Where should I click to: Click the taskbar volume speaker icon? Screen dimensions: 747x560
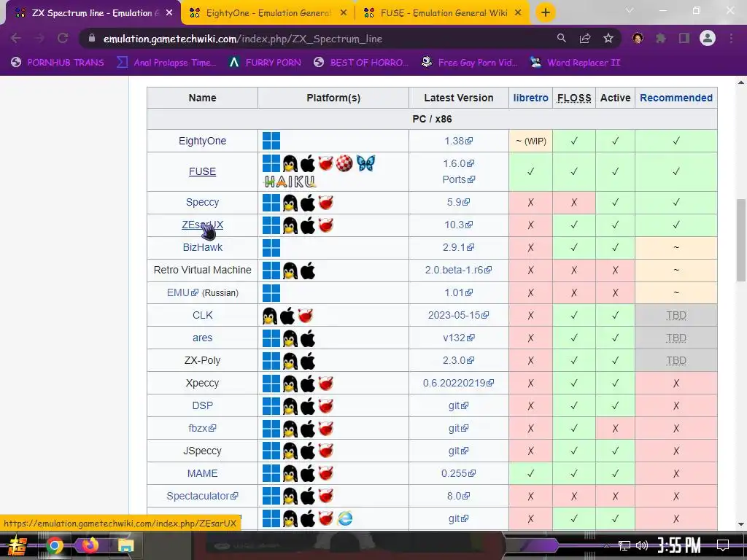click(642, 545)
